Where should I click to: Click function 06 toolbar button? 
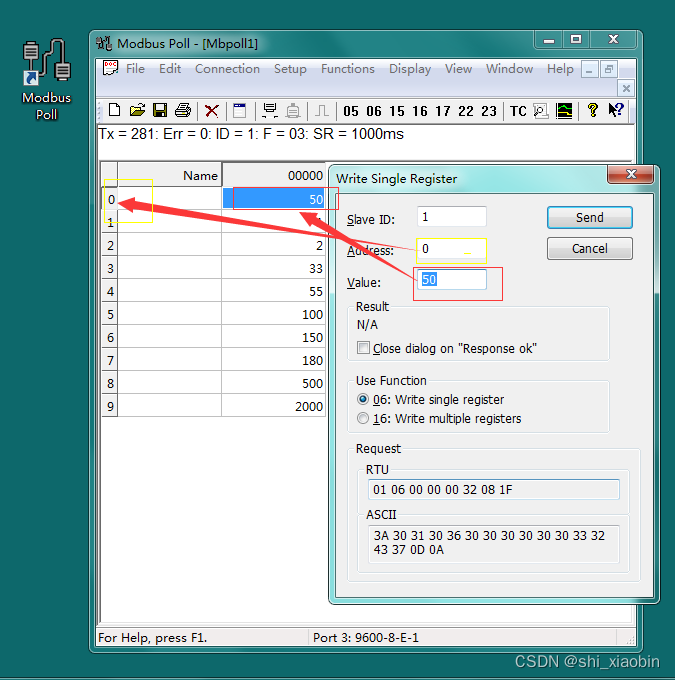(x=374, y=111)
